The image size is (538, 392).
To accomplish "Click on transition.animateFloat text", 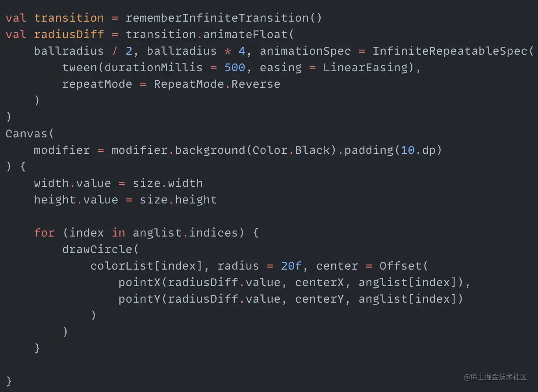I will (206, 35).
